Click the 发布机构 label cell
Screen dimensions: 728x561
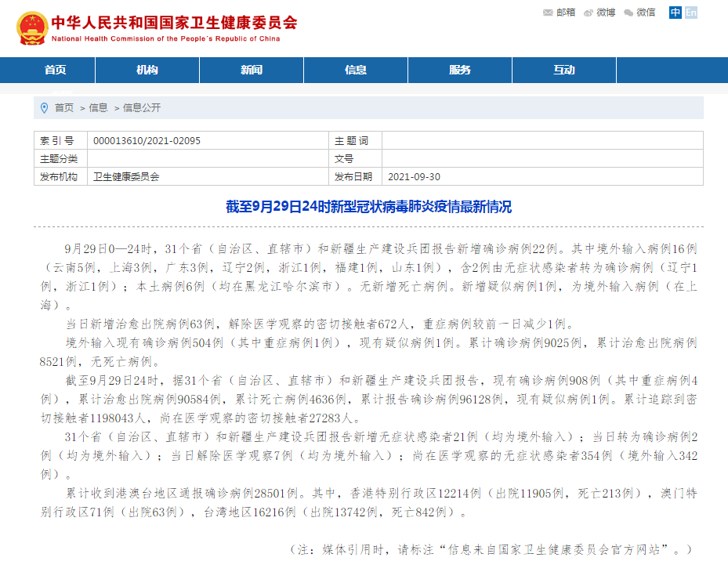click(61, 176)
